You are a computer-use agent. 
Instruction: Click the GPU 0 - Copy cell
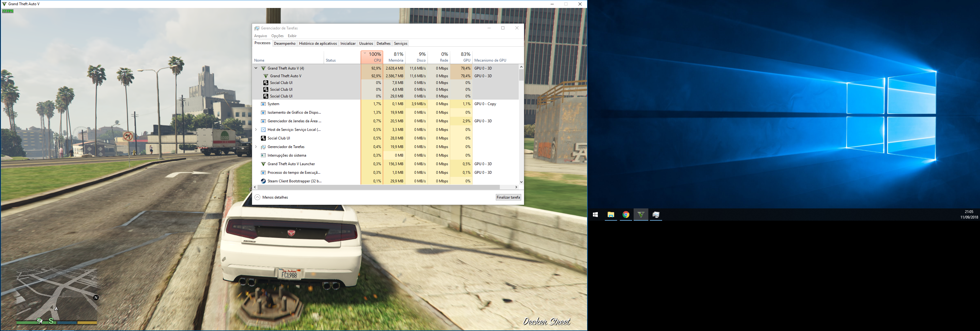coord(485,104)
